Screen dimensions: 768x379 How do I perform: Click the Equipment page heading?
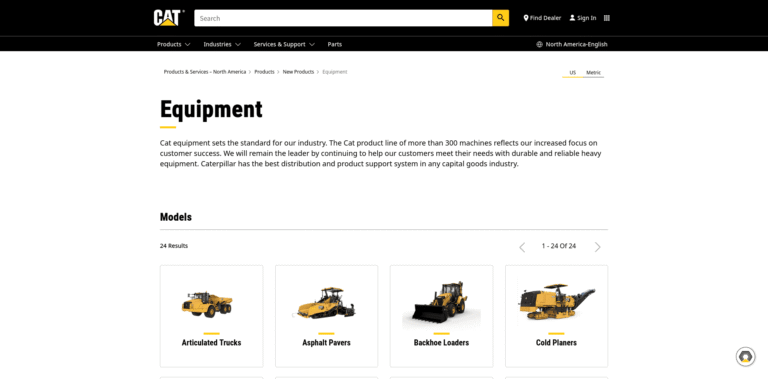pyautogui.click(x=211, y=109)
